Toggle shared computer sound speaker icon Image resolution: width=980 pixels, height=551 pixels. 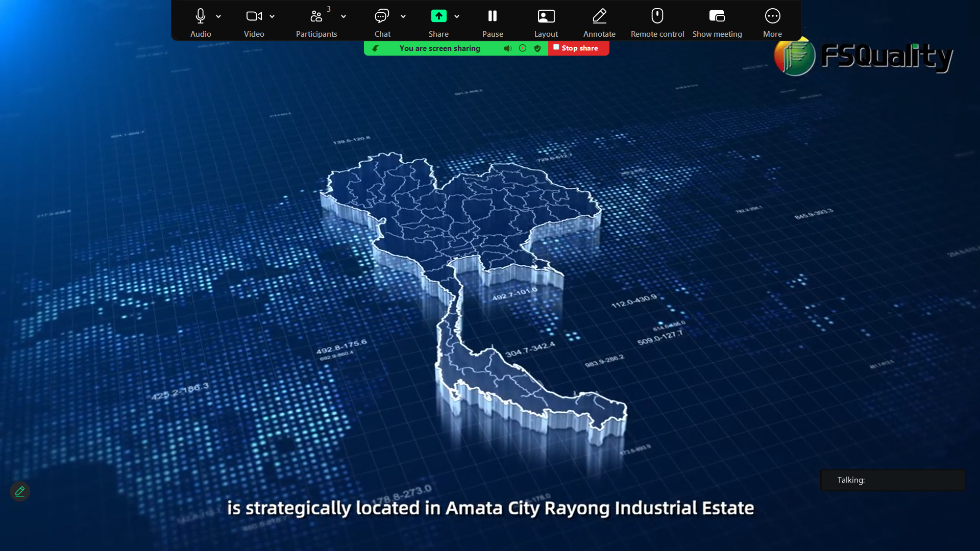507,48
